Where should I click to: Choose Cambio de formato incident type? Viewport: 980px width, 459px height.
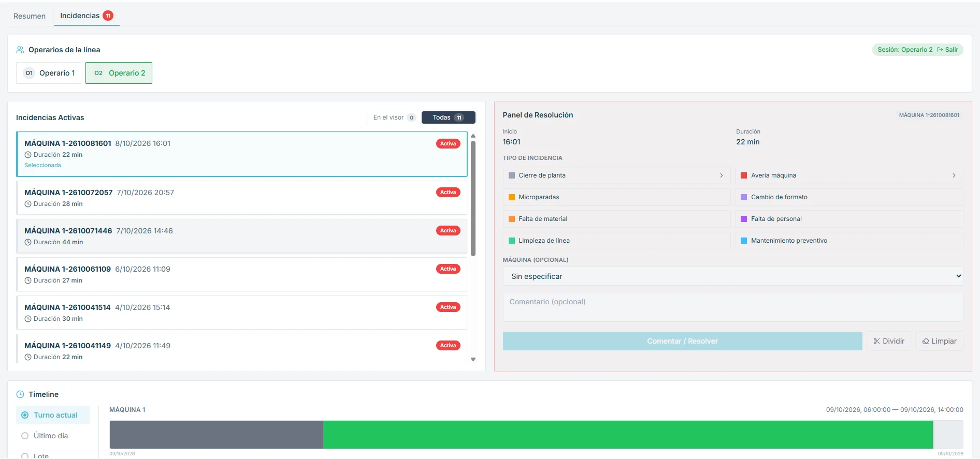point(849,197)
